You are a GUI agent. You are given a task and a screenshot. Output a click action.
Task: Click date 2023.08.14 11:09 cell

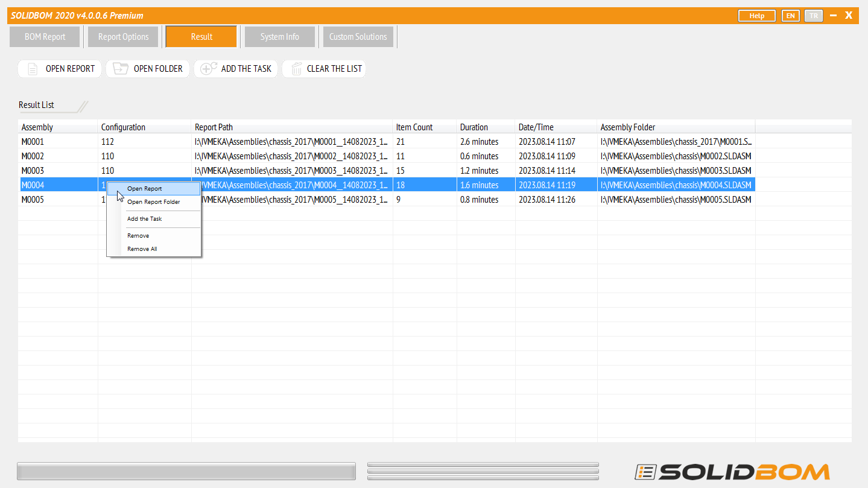tap(556, 156)
